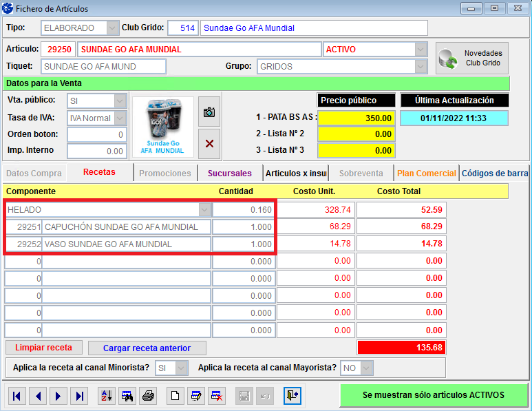
Task: Click the greyed-out save disk icon
Action: pyautogui.click(x=244, y=396)
